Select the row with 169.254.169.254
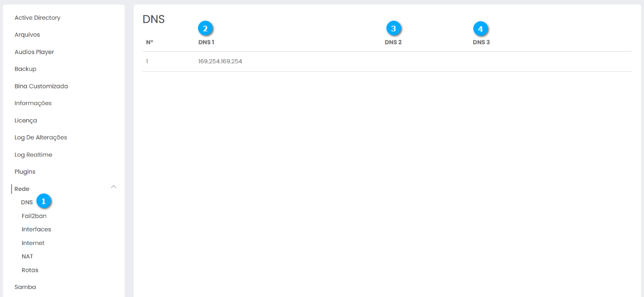The width and height of the screenshot is (644, 297). click(220, 62)
